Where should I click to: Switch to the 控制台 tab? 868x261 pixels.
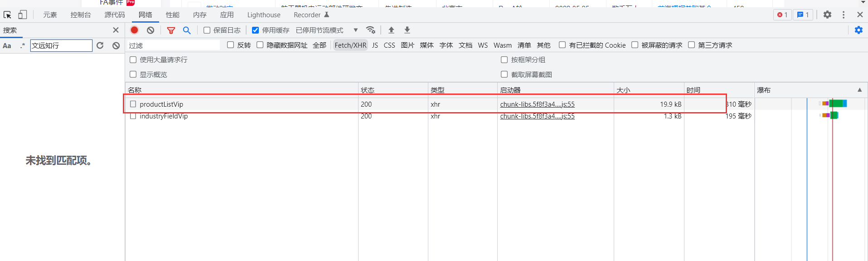pos(81,15)
